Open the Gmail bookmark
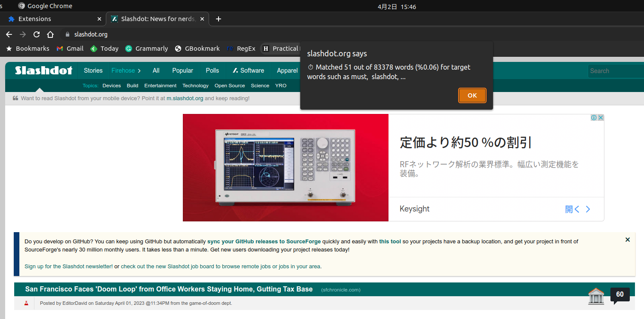The height and width of the screenshot is (319, 644). [x=70, y=49]
